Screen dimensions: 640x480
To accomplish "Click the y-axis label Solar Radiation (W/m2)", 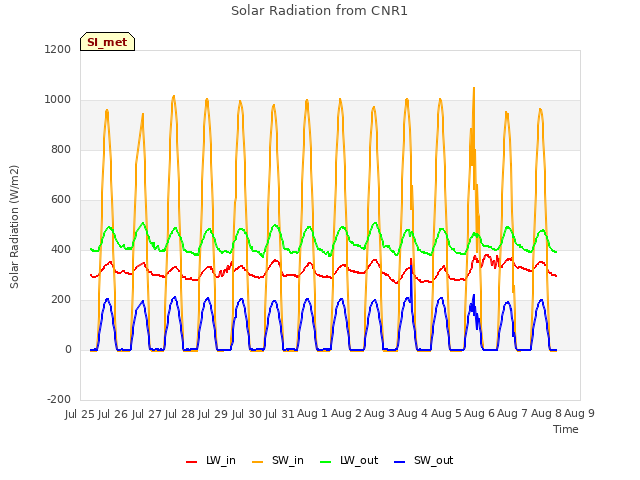I will (x=14, y=227).
